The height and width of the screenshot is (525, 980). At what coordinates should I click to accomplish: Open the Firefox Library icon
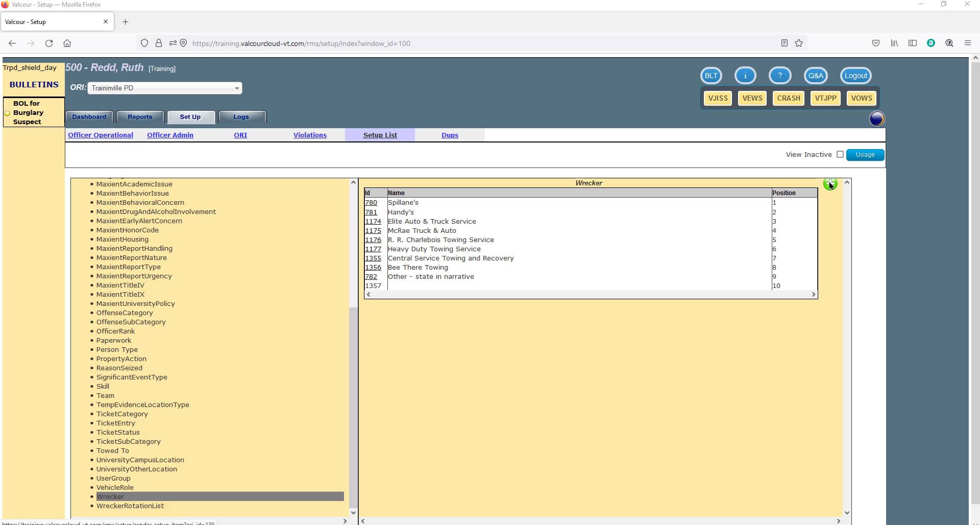[x=894, y=43]
